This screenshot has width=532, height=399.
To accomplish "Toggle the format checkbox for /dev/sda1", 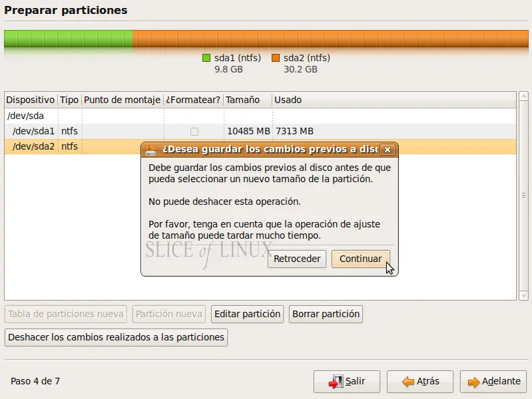I will tap(194, 131).
